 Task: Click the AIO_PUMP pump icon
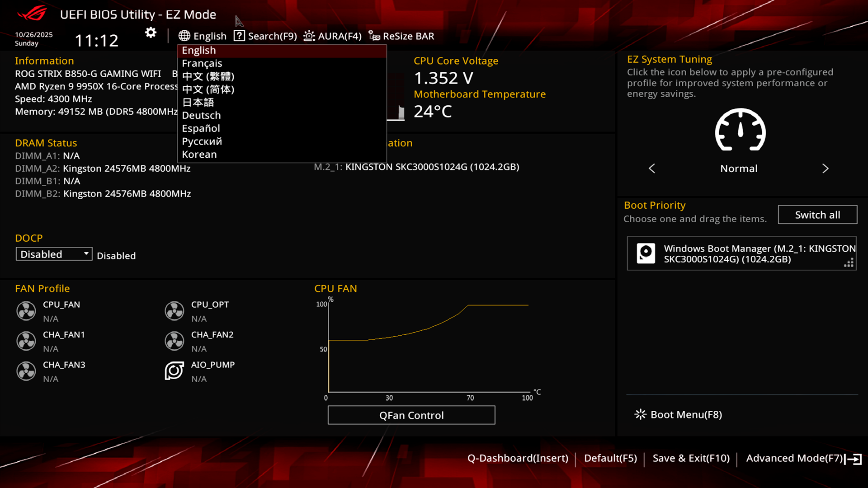click(x=174, y=371)
